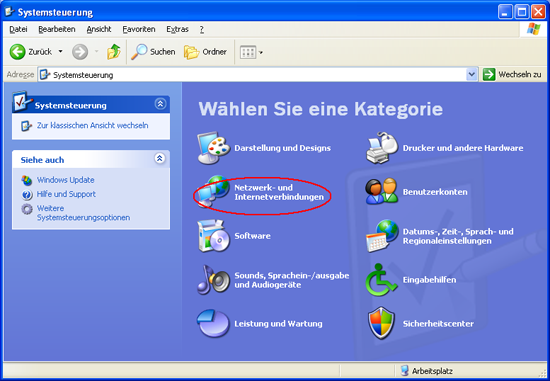Screen dimensions: 550x381
Task: Click Zur klassischen Ansicht wechseln link
Action: pos(93,126)
